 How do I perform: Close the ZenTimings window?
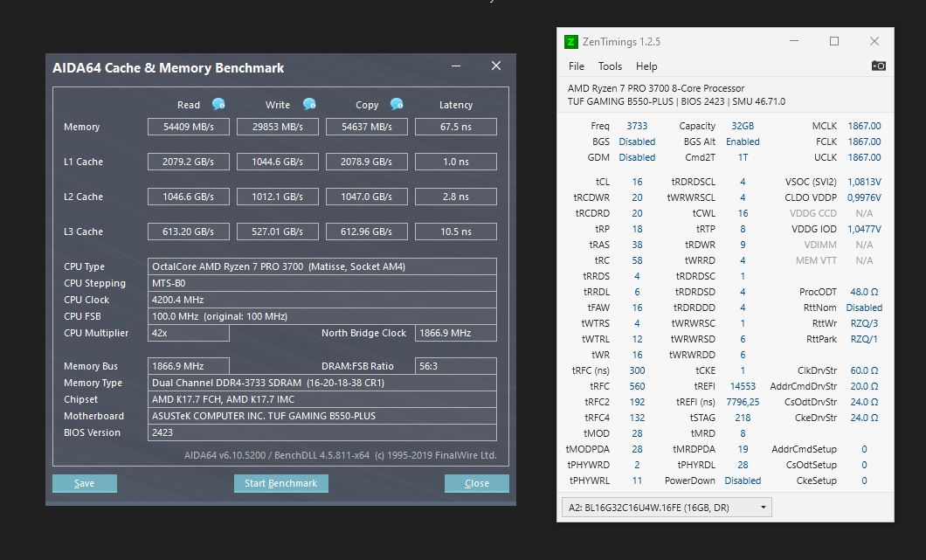(874, 41)
